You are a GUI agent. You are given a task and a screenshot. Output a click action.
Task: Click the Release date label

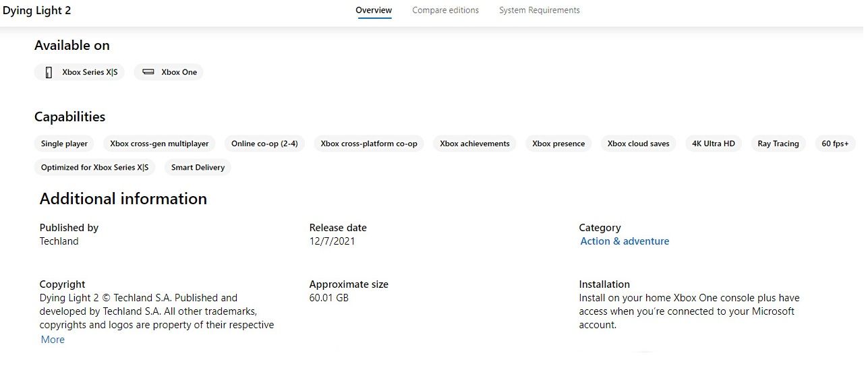pos(338,228)
